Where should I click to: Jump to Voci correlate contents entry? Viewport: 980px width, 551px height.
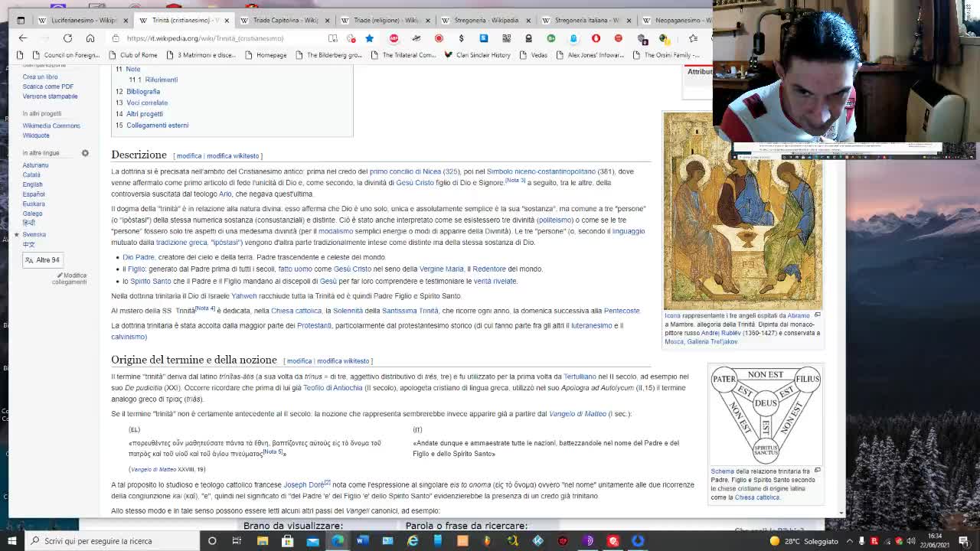[147, 103]
